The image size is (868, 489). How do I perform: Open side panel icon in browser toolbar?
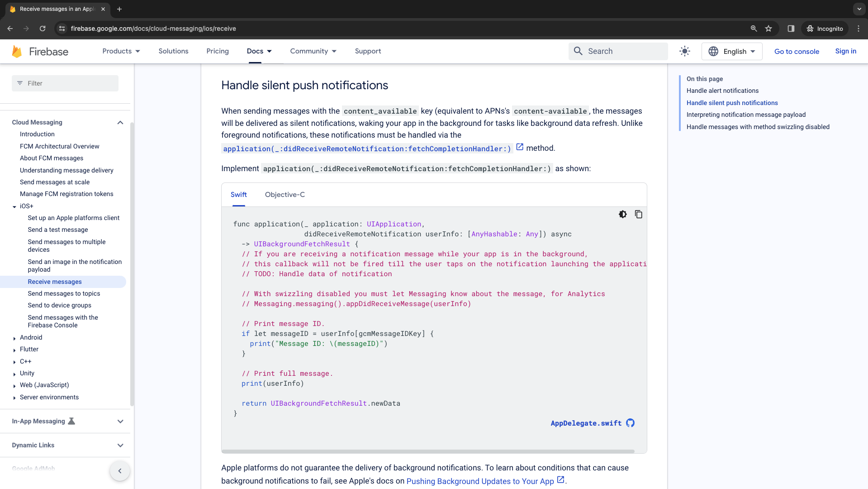click(x=791, y=29)
